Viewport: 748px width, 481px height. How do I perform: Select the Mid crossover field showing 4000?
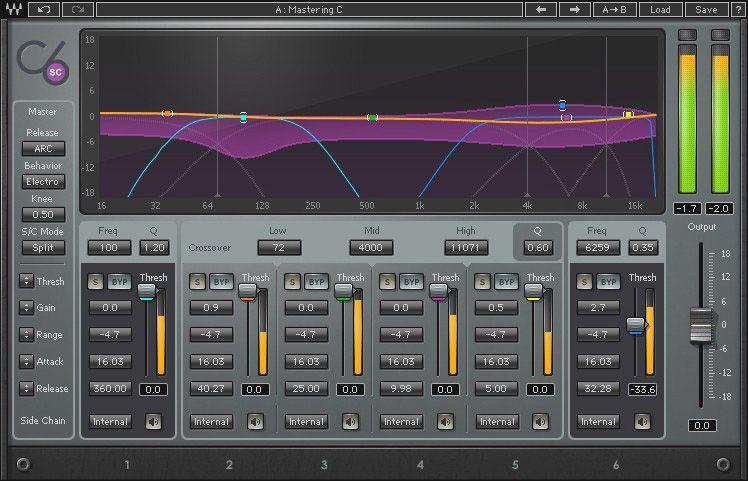pyautogui.click(x=371, y=248)
